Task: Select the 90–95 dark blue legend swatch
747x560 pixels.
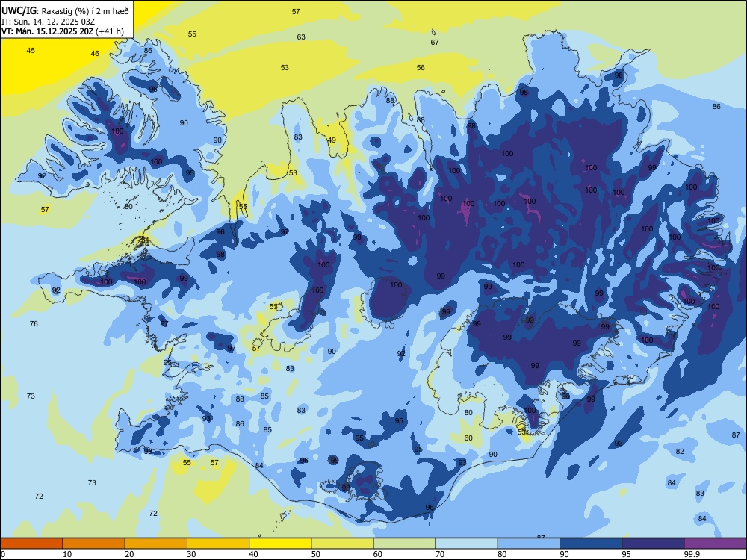Action: 591,544
